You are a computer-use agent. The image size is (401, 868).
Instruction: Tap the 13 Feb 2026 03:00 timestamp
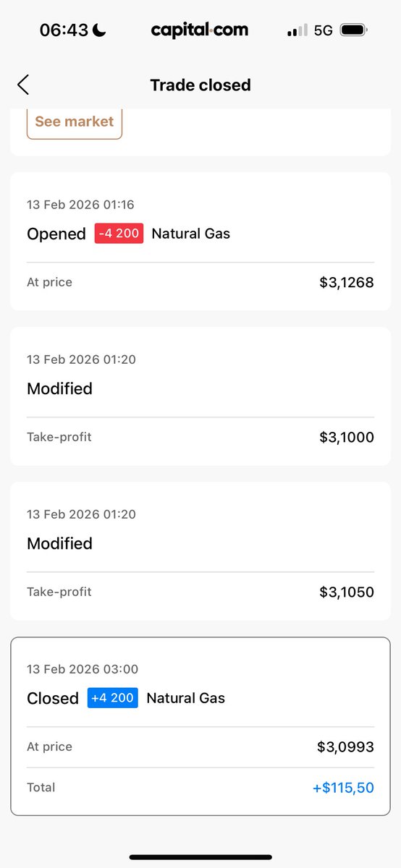coord(83,669)
